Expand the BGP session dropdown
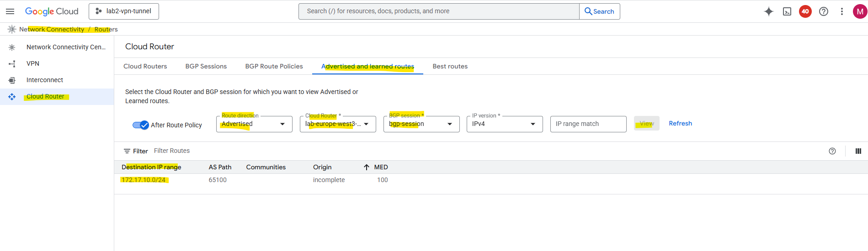Viewport: 868px width, 251px height. click(421, 124)
